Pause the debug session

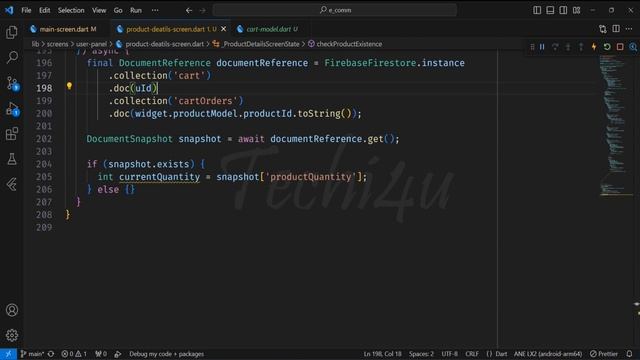542,47
